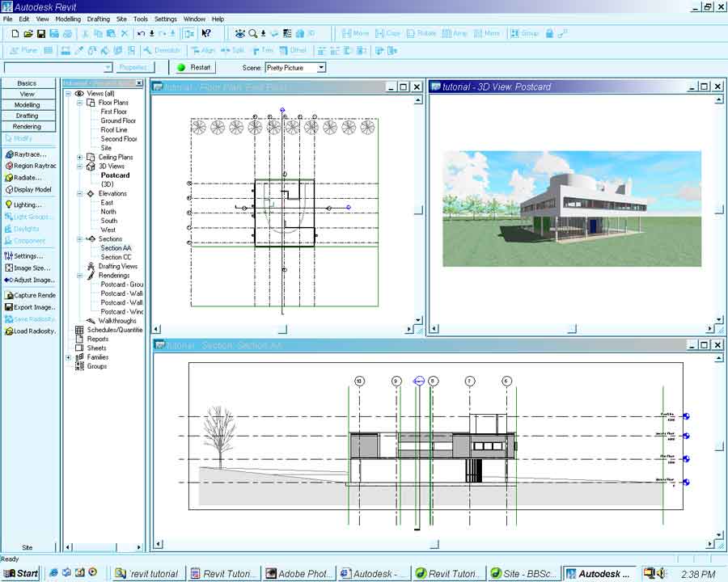This screenshot has height=582, width=728.
Task: Open the Lighting dialog
Action: click(23, 205)
